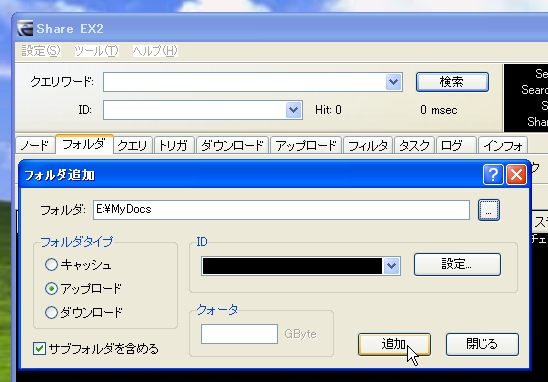Click the 検索 search button

452,82
